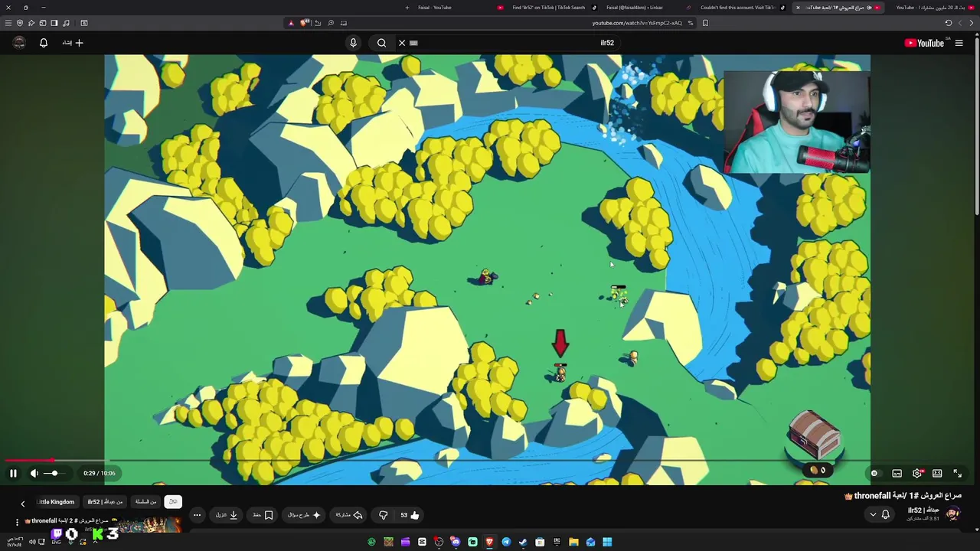
Task: Open YouTube notifications bell
Action: pos(44,43)
